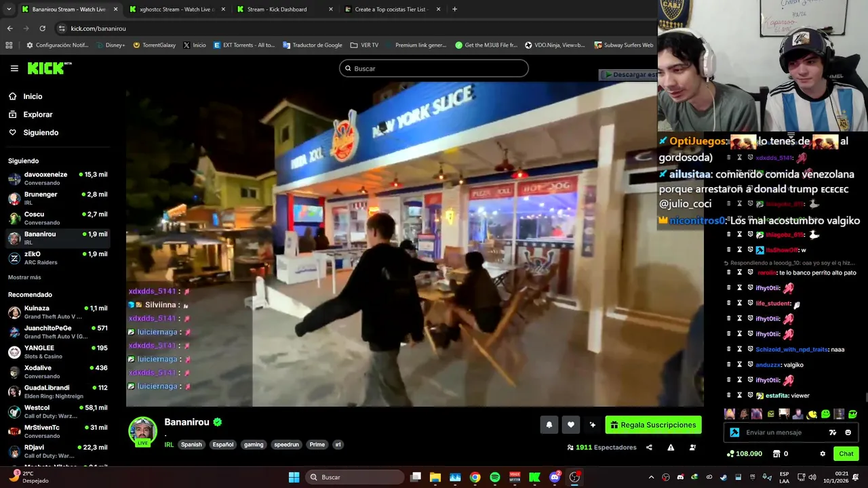Open OBS Studio from the taskbar
Viewport: 868px width, 488px height.
574,477
